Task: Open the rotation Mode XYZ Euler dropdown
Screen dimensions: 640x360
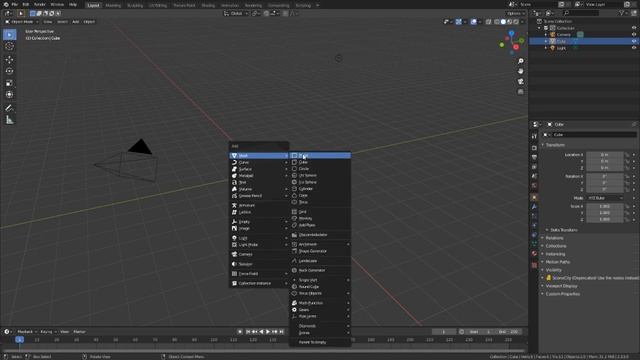Action: 605,198
